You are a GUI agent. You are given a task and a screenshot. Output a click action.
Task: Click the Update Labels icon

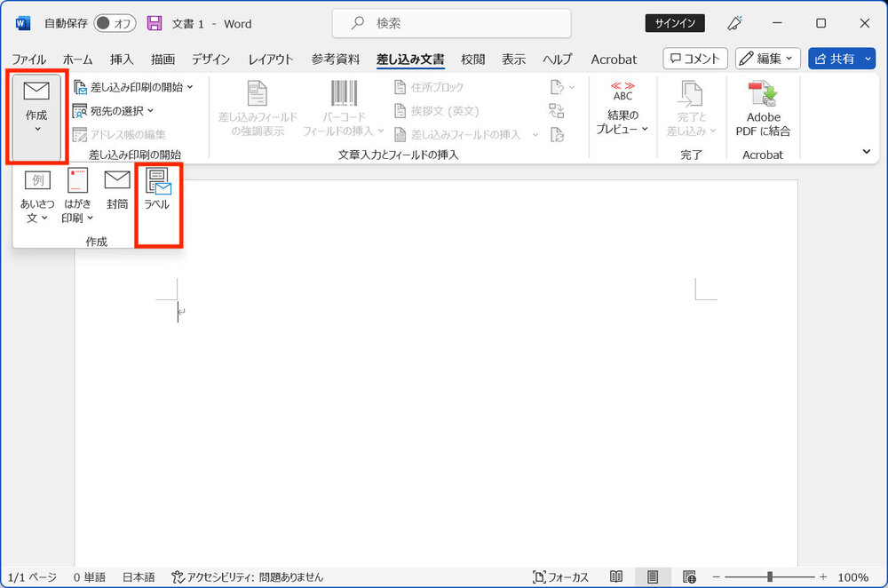557,135
